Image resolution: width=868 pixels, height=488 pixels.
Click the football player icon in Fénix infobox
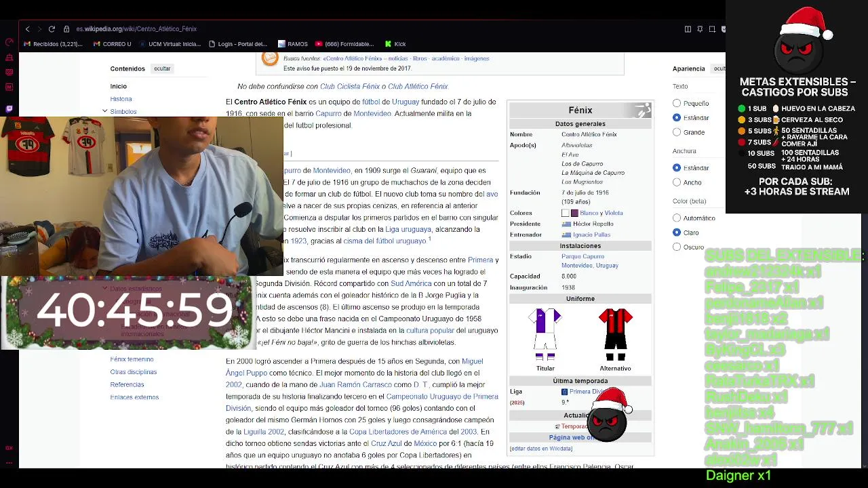click(x=642, y=110)
